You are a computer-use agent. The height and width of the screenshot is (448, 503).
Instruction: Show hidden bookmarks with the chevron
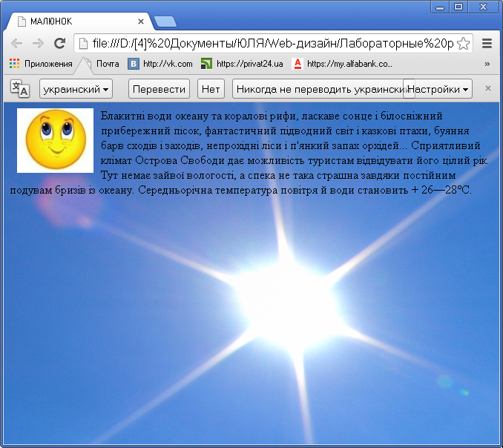pos(487,64)
